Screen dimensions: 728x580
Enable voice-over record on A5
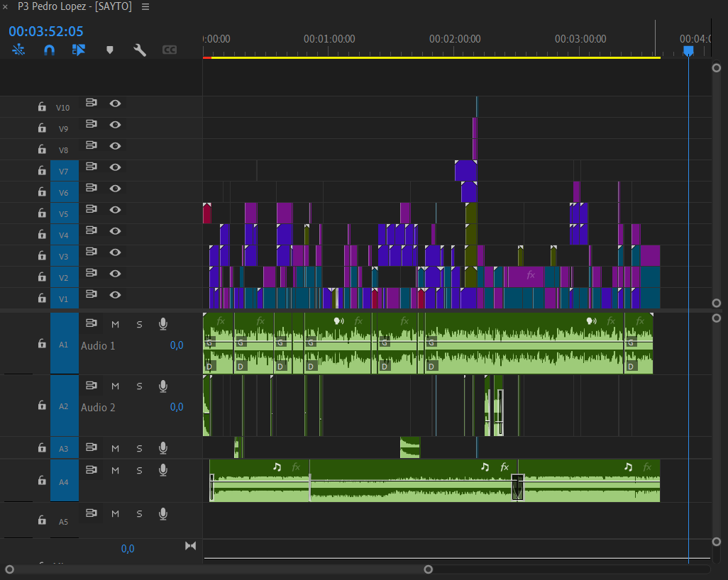coord(163,513)
